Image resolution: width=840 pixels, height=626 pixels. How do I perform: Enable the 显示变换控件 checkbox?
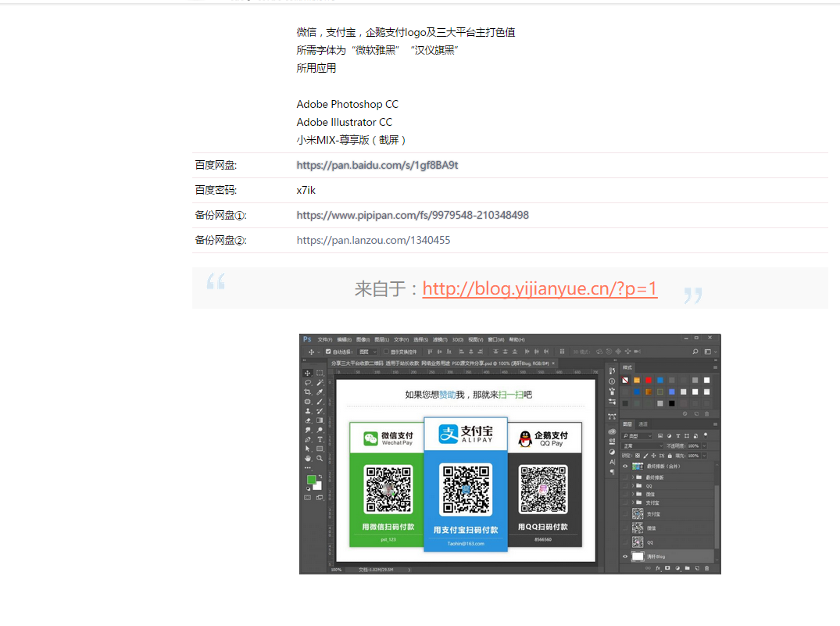pyautogui.click(x=386, y=352)
